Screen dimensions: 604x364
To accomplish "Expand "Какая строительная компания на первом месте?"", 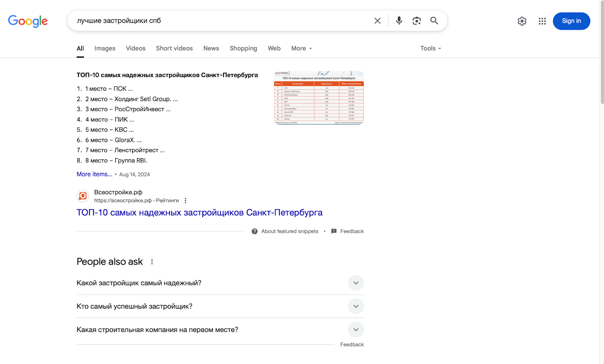I will 356,330.
